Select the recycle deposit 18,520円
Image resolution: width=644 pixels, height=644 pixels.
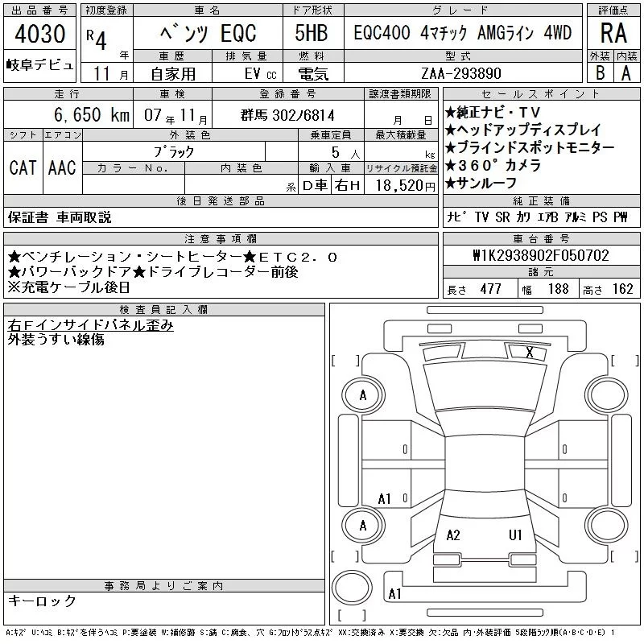coord(406,186)
